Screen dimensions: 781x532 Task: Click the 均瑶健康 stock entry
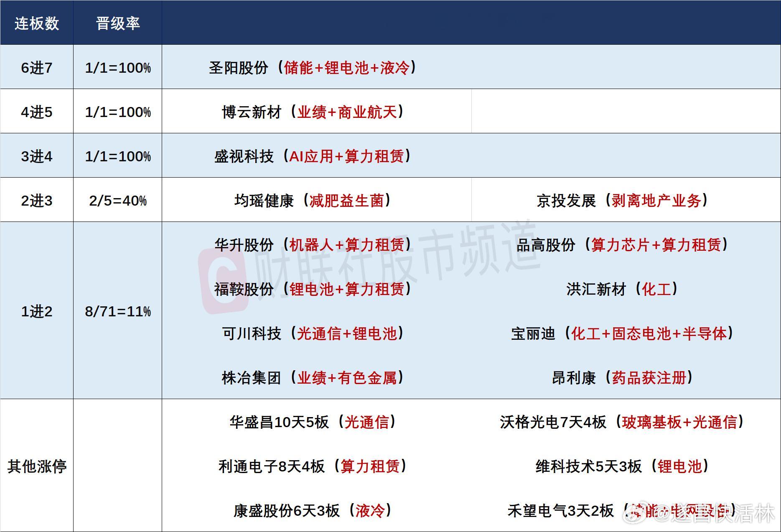click(313, 201)
